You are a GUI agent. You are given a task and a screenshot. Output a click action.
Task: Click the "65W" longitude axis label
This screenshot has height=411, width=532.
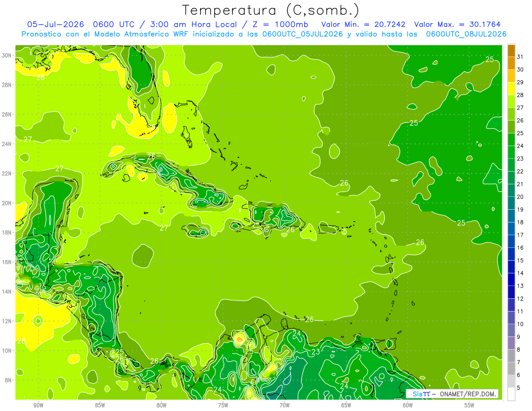coord(346,405)
